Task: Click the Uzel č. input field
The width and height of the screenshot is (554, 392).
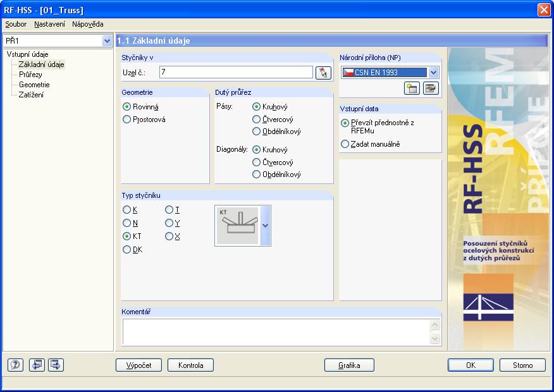Action: tap(236, 73)
